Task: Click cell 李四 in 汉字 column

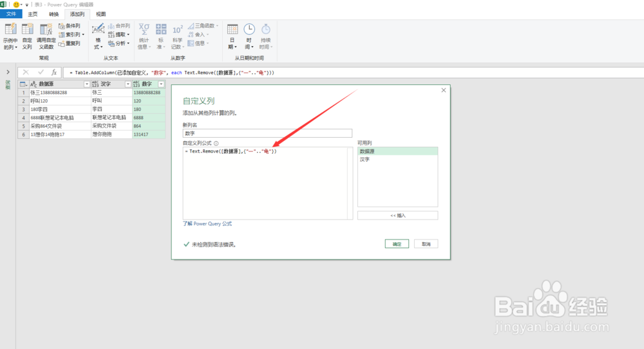Action: 111,109
